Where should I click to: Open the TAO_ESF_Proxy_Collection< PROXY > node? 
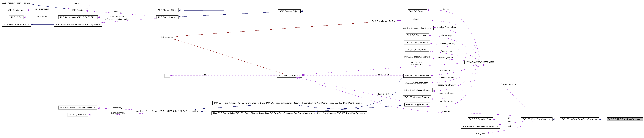pos(77,108)
